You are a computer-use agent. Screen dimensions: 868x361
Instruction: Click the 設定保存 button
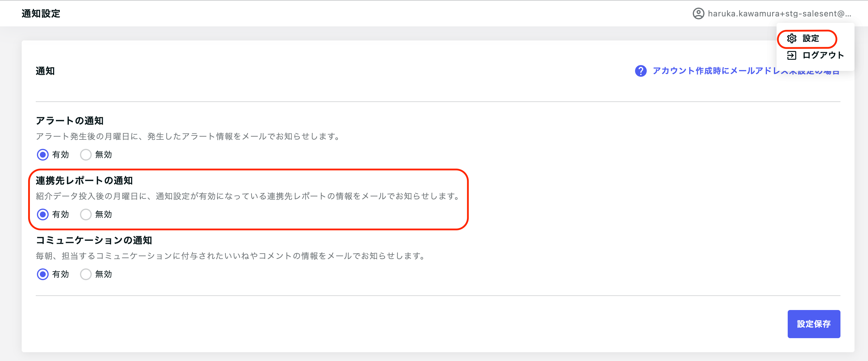click(x=814, y=324)
